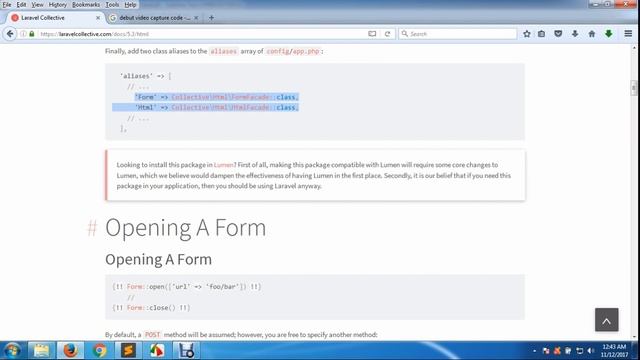Switch to the Laravel Collective tab

(56, 18)
